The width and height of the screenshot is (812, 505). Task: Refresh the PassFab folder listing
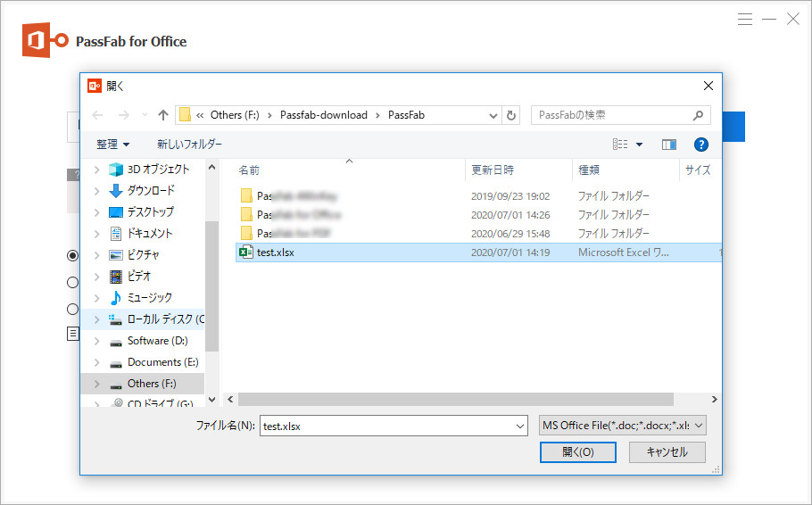point(511,115)
